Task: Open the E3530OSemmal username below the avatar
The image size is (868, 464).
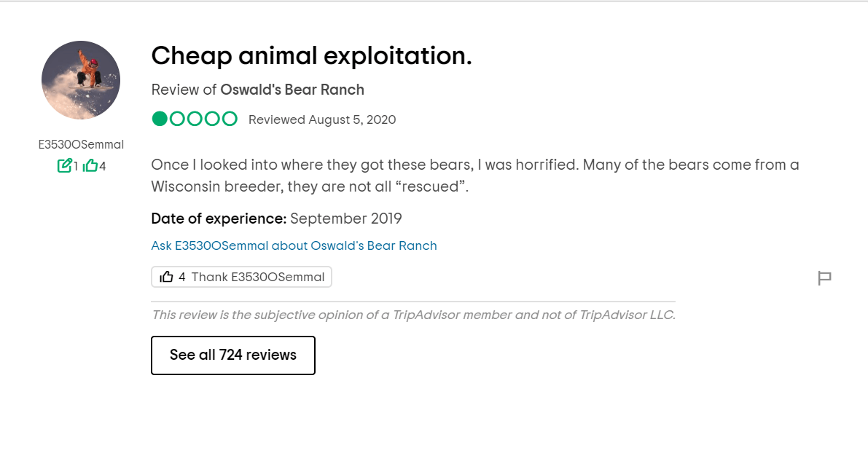Action: (81, 144)
